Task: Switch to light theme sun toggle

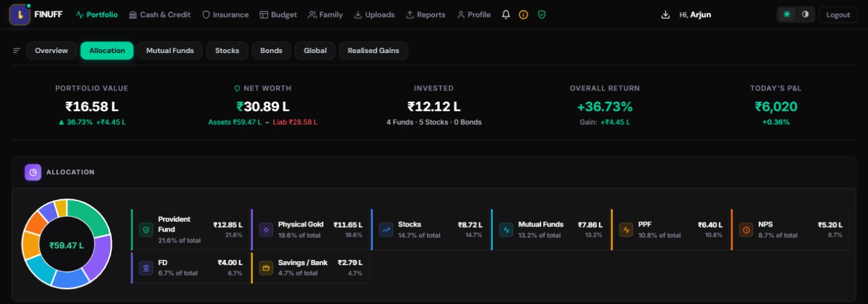Action: click(787, 15)
